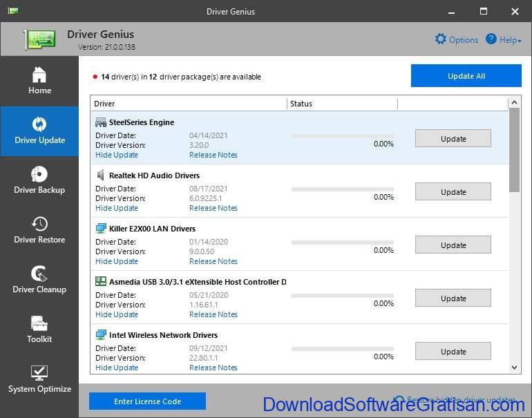Image resolution: width=532 pixels, height=418 pixels.
Task: Switch to Driver Cleanup tab label
Action: pos(39,289)
